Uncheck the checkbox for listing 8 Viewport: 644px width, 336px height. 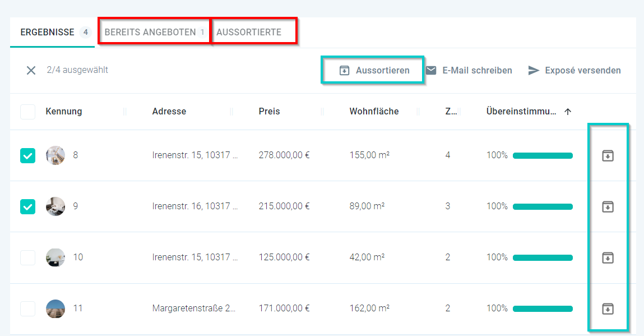pyautogui.click(x=28, y=155)
